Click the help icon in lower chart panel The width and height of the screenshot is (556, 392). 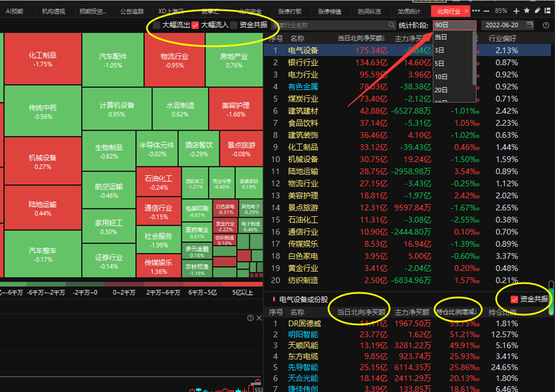click(x=250, y=318)
